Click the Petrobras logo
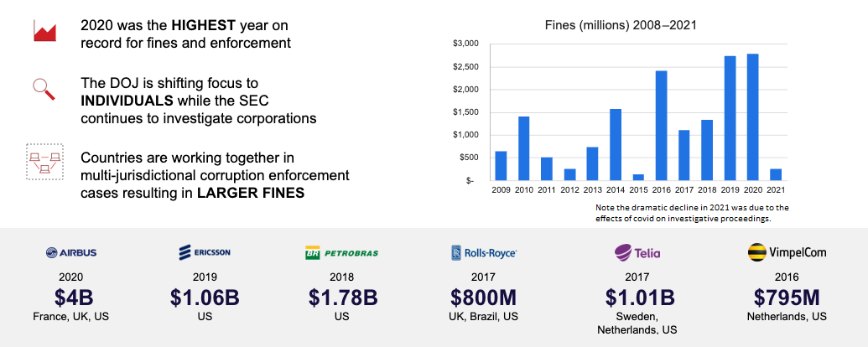 coord(341,253)
